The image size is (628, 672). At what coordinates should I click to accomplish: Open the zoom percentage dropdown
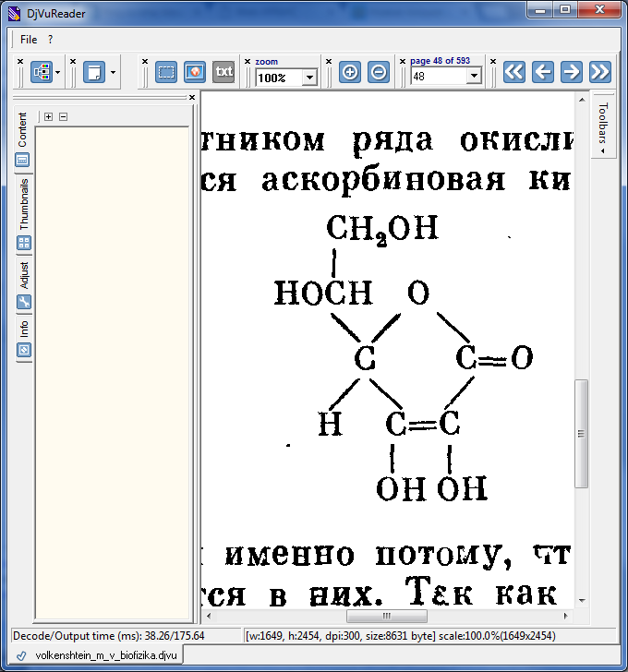pos(309,78)
